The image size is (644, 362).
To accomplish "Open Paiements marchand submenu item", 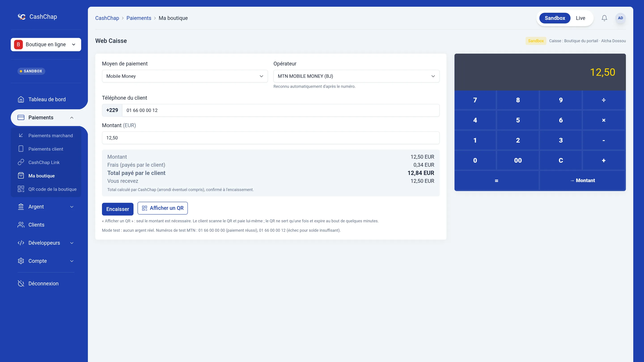I will (46, 135).
